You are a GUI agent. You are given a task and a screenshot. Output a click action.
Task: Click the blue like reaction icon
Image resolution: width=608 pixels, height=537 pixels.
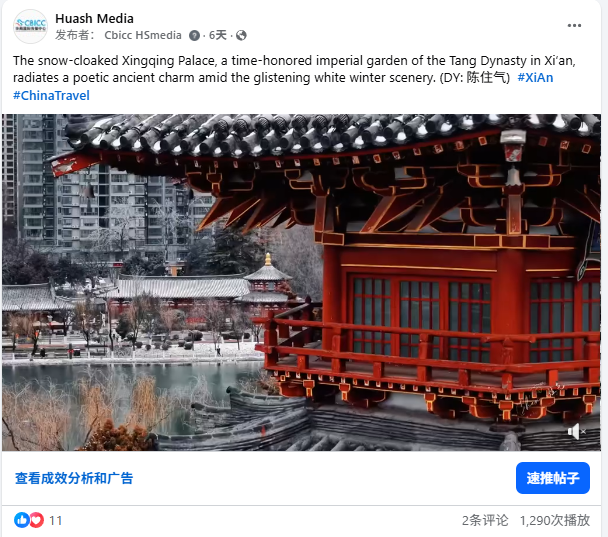coord(21,520)
